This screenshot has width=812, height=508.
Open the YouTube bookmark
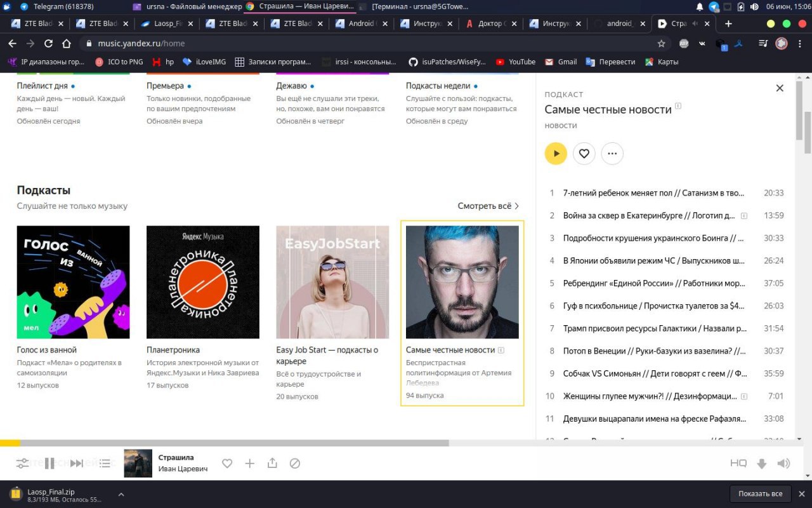click(516, 62)
